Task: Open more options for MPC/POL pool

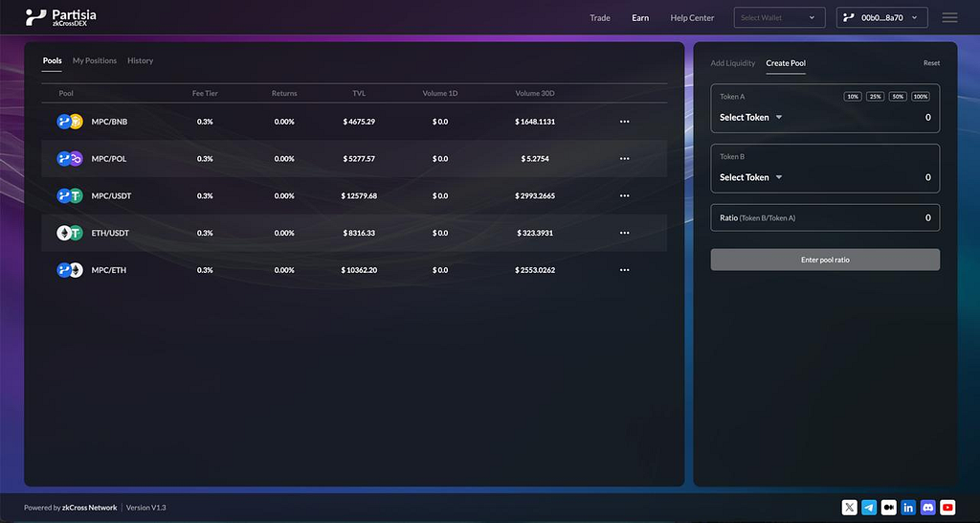Action: coord(624,159)
